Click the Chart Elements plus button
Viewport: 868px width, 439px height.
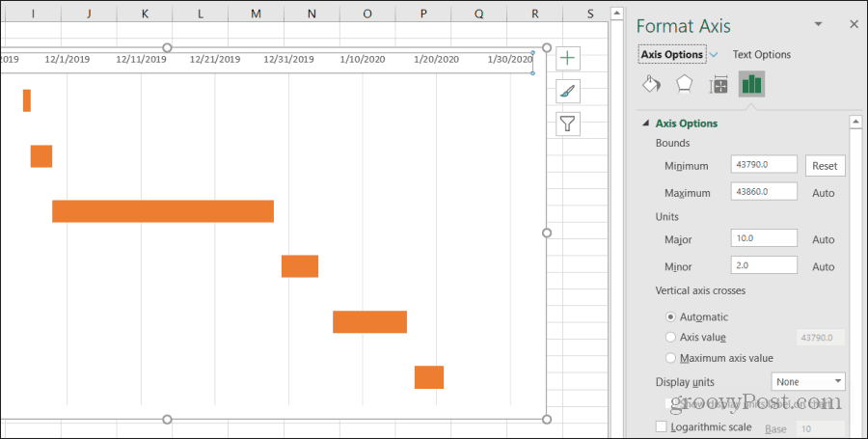coord(568,58)
